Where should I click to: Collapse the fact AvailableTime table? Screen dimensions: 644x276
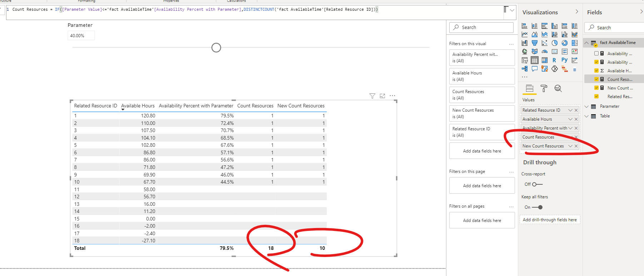(x=586, y=43)
